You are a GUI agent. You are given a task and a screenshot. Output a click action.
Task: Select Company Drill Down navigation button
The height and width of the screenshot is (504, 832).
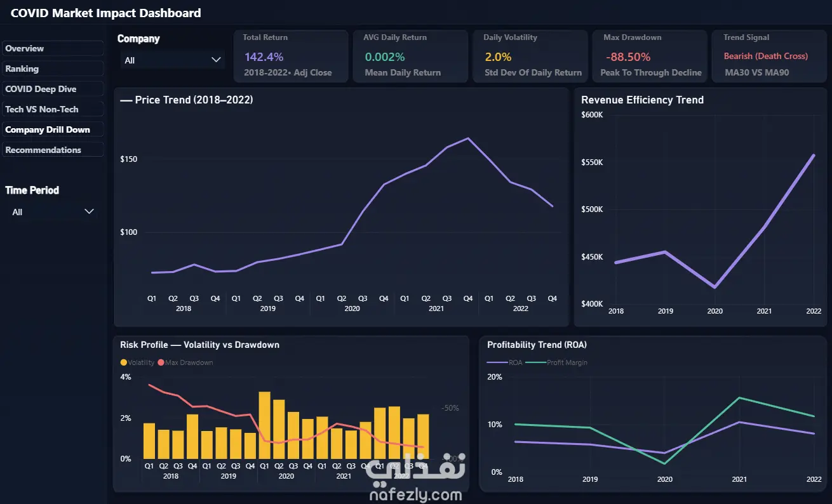coord(53,129)
